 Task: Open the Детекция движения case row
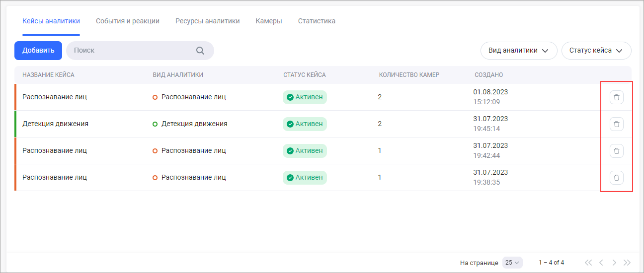point(56,124)
